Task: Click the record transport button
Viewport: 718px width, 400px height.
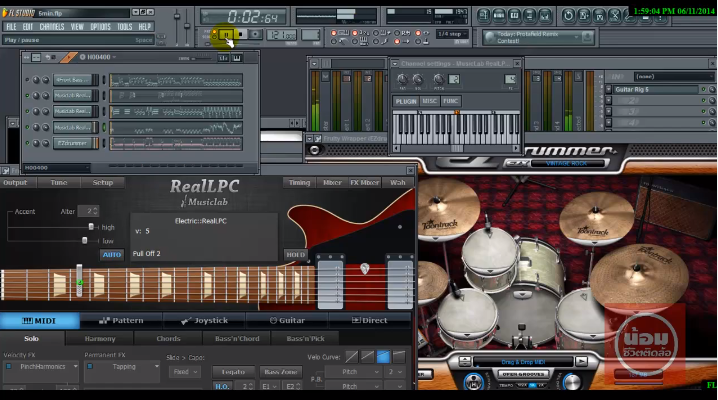Action: pyautogui.click(x=255, y=34)
